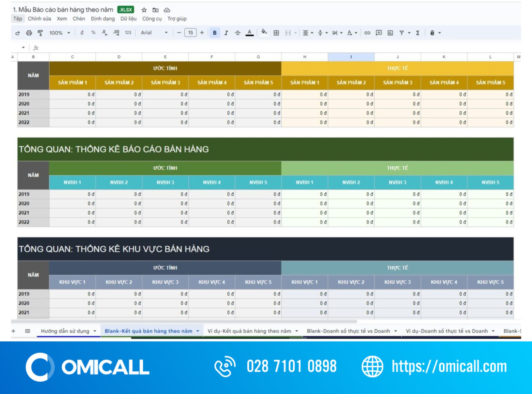
Task: Insert a comment
Action: [x=379, y=33]
